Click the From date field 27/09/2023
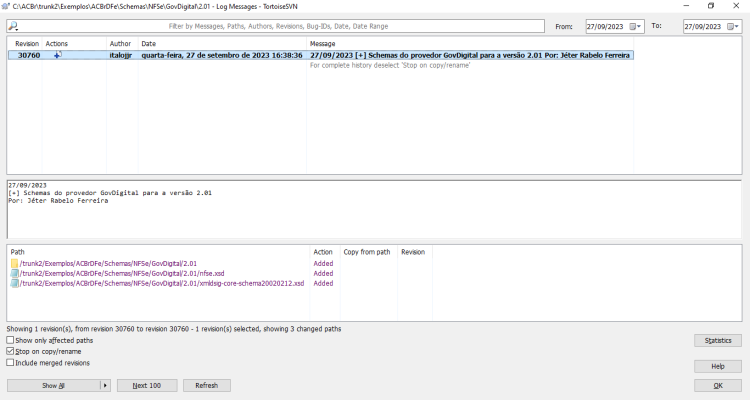Viewport: 750px width, 400px height. pos(607,26)
